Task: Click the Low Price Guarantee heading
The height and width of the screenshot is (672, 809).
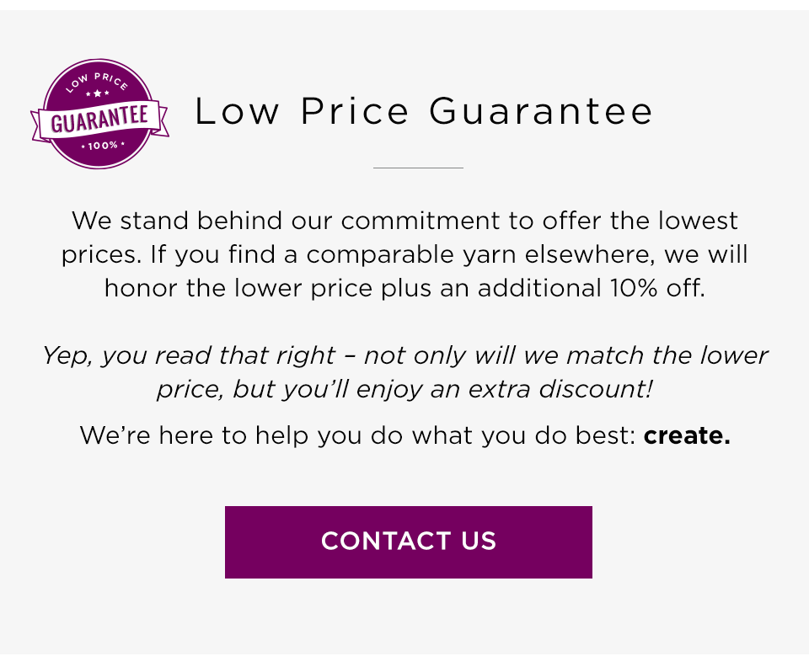Action: [x=424, y=110]
